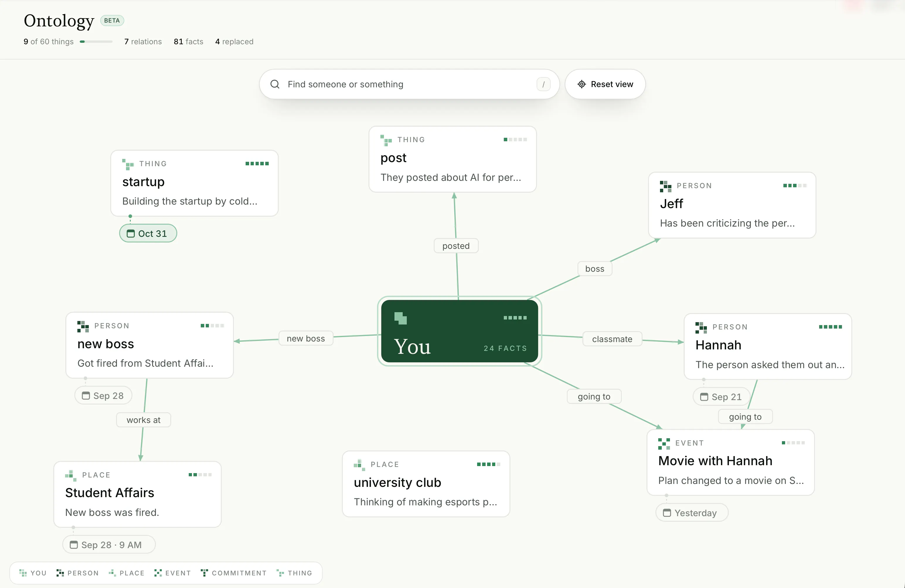
Task: Click the calendar icon in Oct 31 chip
Action: pos(130,234)
